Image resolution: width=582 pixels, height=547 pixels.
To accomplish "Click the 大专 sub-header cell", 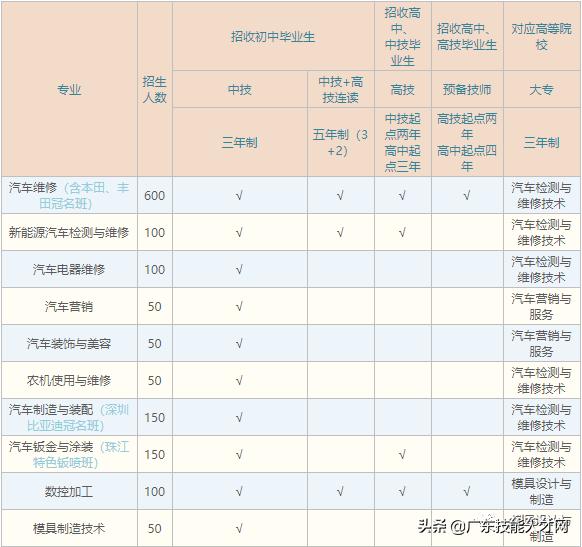I will [542, 89].
